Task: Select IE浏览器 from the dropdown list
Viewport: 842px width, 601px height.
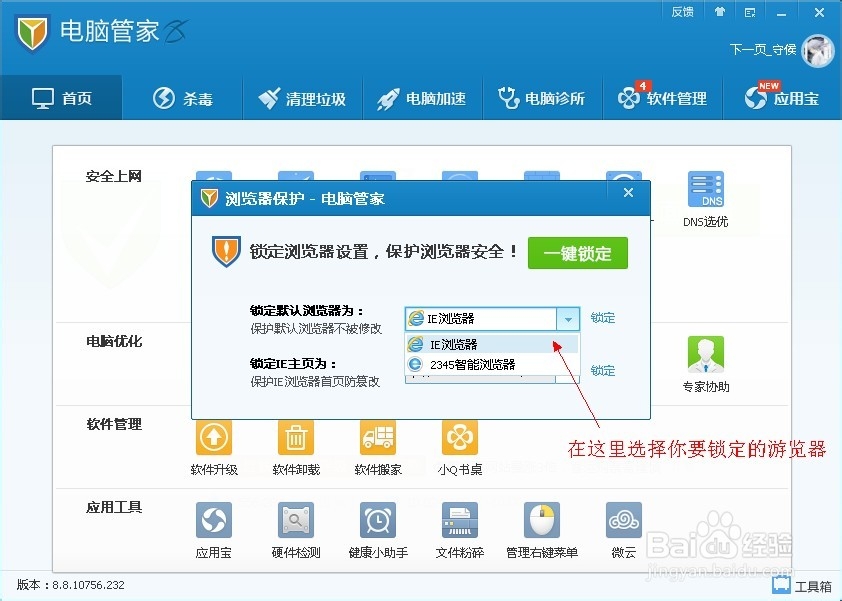Action: point(491,344)
